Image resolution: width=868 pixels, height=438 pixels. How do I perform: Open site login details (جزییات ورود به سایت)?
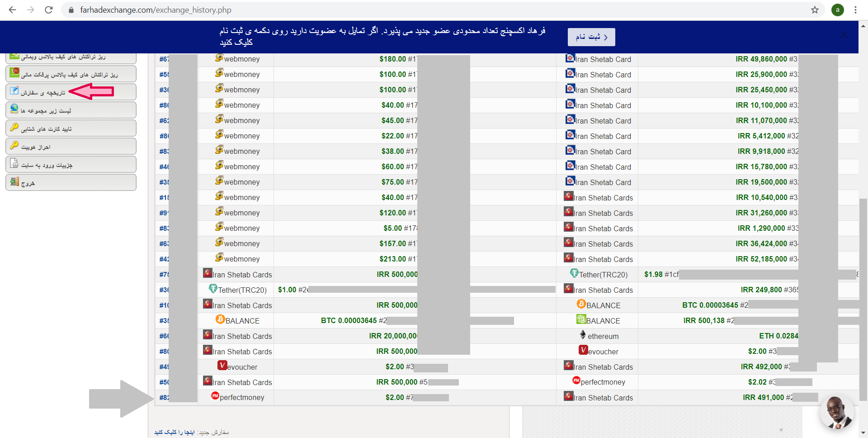(x=71, y=164)
